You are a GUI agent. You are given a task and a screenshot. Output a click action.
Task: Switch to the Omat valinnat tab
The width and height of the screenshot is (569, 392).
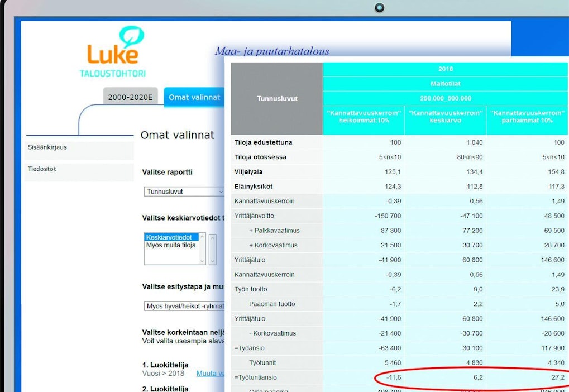(x=194, y=97)
